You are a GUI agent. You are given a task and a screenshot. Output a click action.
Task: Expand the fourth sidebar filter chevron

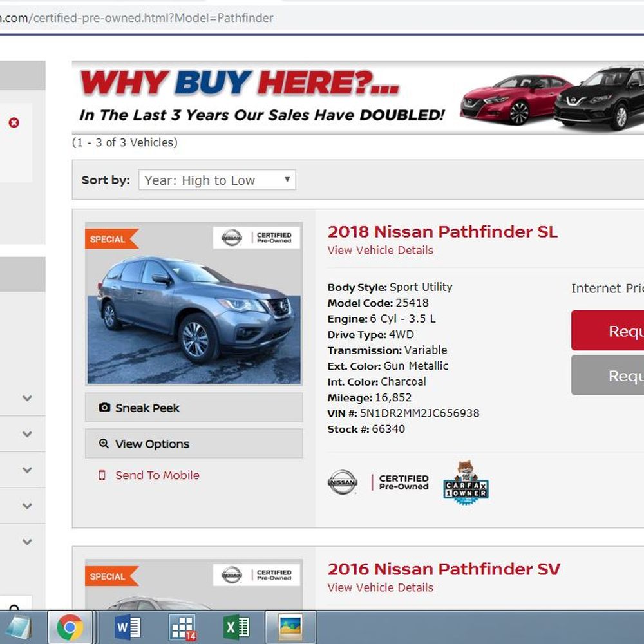tap(27, 506)
